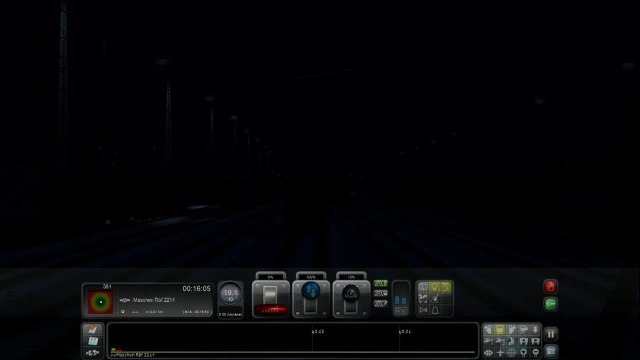The width and height of the screenshot is (640, 360).
Task: Click first icon in middle camera row
Action: [x=488, y=341]
